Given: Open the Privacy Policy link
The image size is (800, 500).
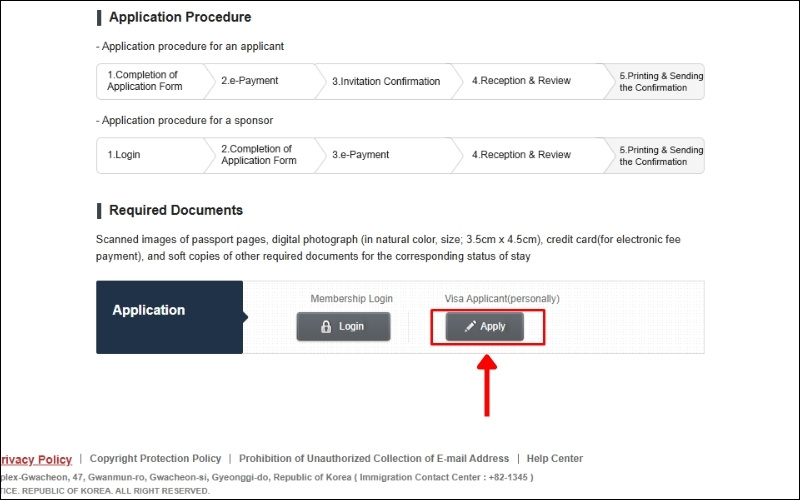Looking at the screenshot, I should click(x=36, y=459).
